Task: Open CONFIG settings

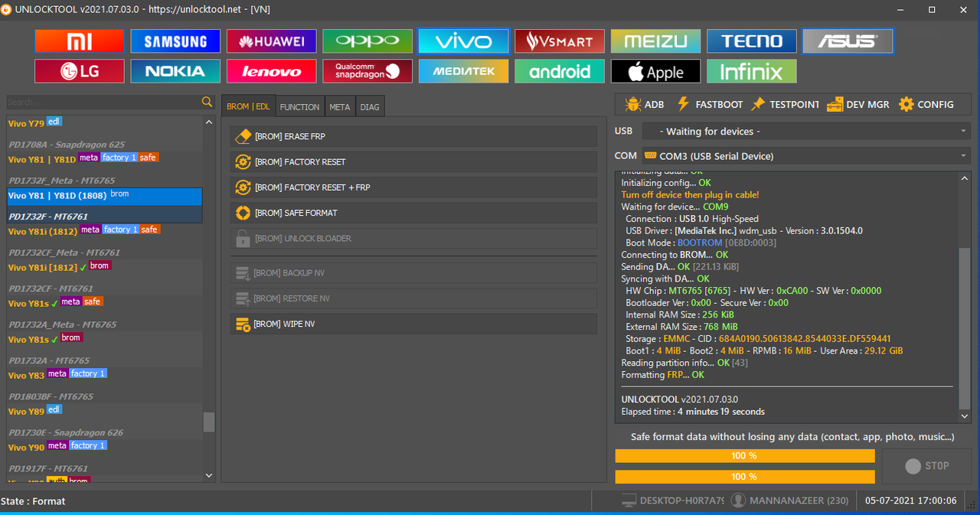Action: click(926, 104)
